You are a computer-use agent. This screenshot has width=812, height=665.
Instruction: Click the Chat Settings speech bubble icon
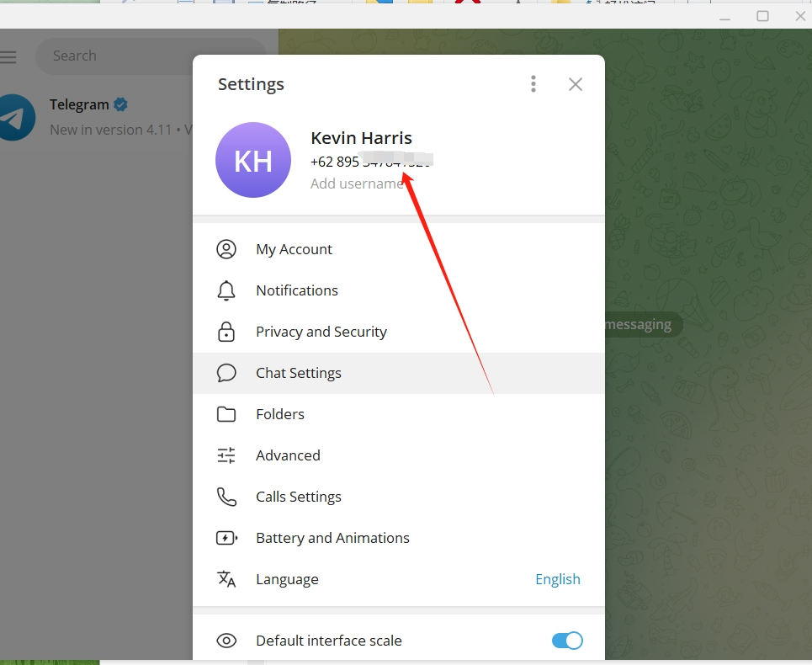click(226, 373)
